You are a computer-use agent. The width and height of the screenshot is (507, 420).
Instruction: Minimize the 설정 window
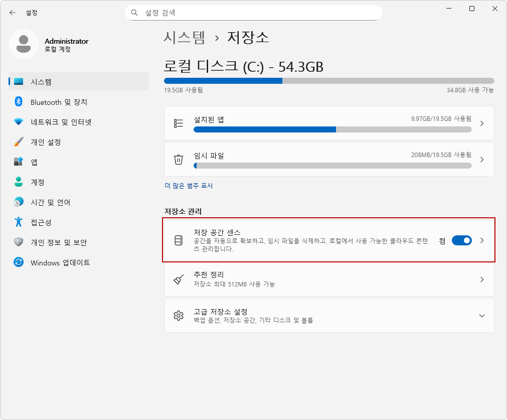(x=449, y=9)
